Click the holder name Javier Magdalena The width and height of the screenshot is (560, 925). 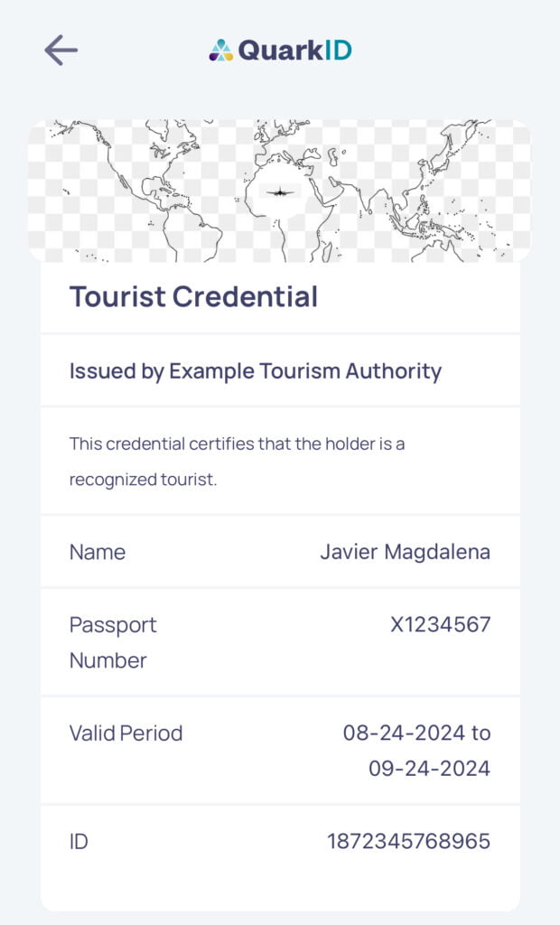[405, 552]
